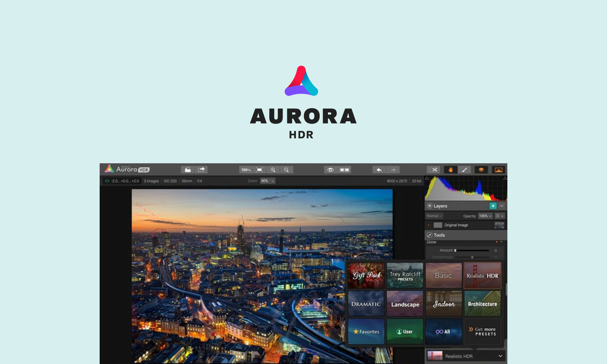
Task: Click the open image folder icon
Action: (x=188, y=170)
